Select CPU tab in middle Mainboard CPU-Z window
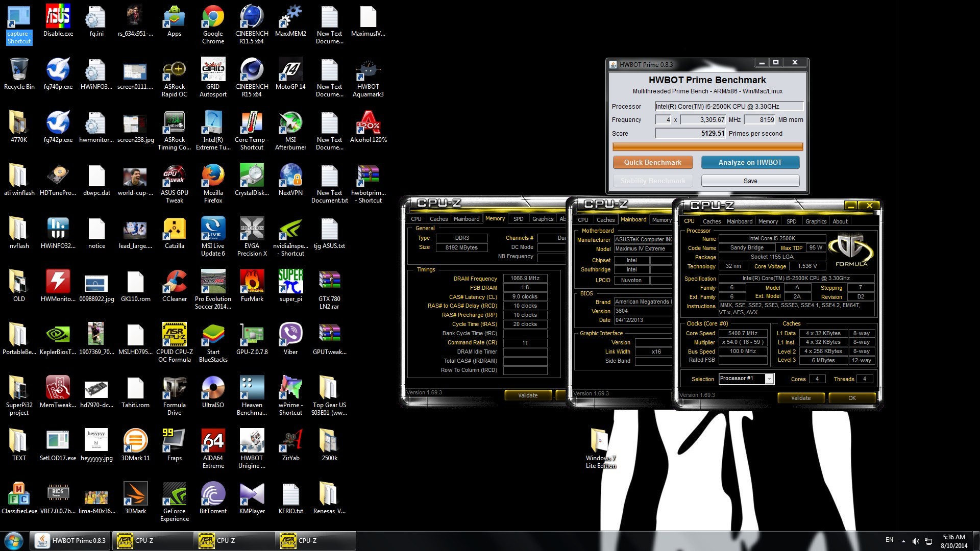Image resolution: width=980 pixels, height=551 pixels. (583, 220)
